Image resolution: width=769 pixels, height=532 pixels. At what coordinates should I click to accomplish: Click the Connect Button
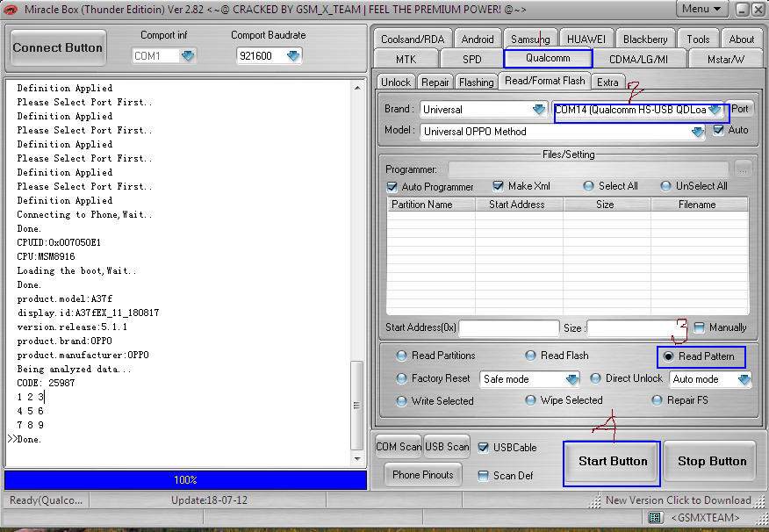[x=58, y=47]
